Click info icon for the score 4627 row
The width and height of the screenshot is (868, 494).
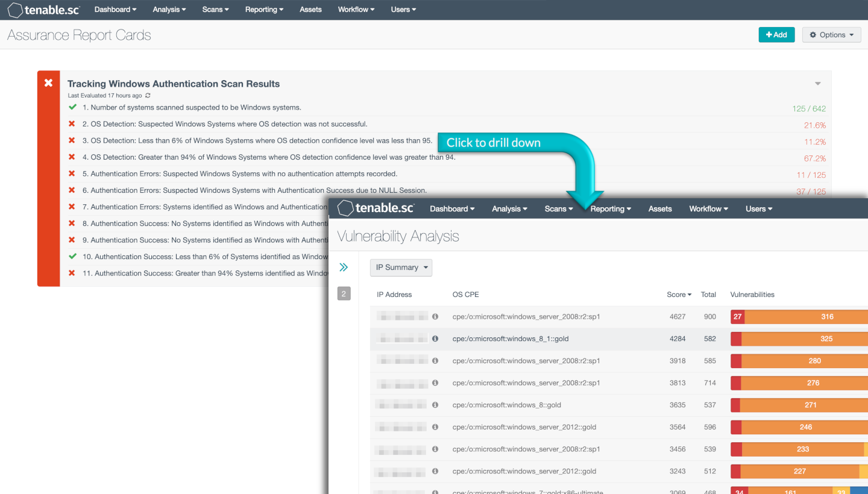pos(435,316)
